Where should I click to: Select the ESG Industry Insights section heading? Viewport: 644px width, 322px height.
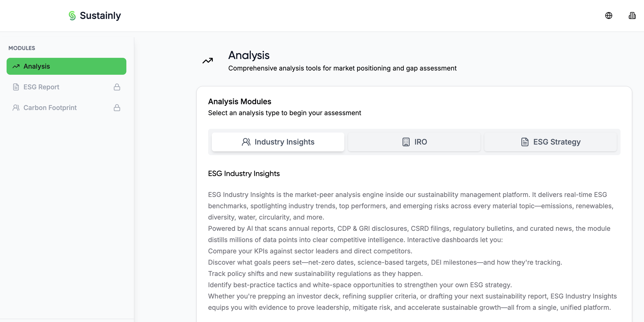(x=244, y=173)
